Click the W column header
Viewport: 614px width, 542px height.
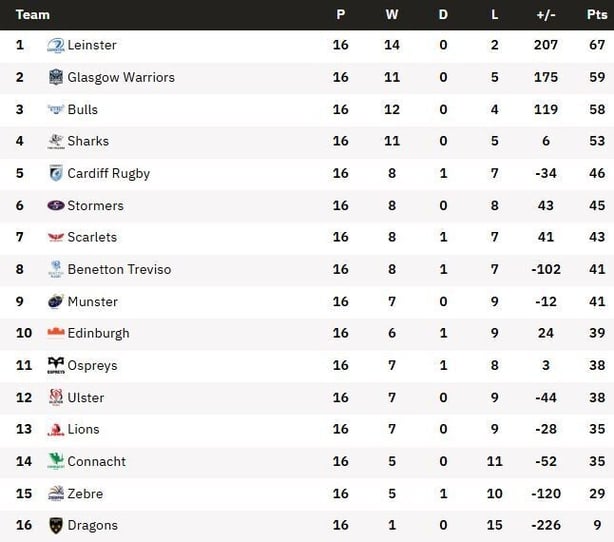click(x=392, y=14)
